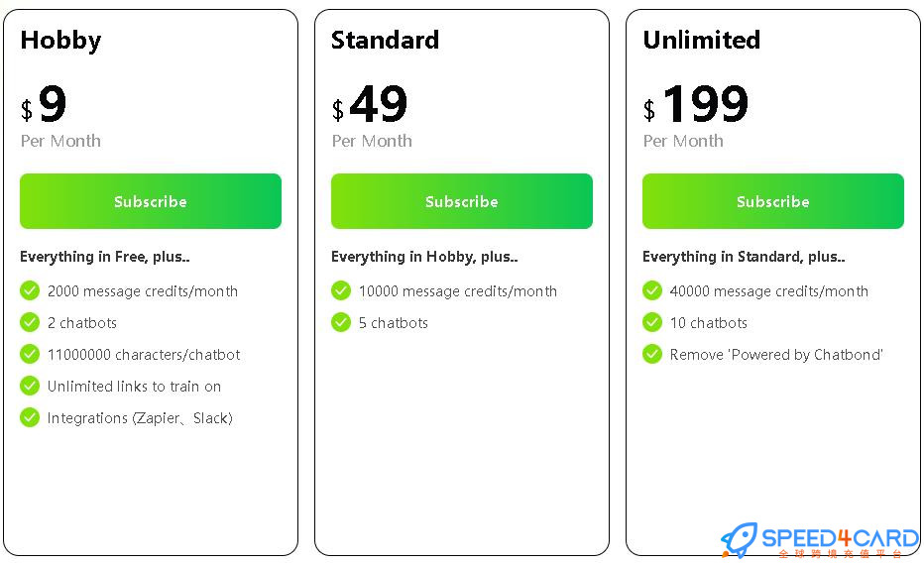Subscribe to the Unlimited plan

click(772, 201)
